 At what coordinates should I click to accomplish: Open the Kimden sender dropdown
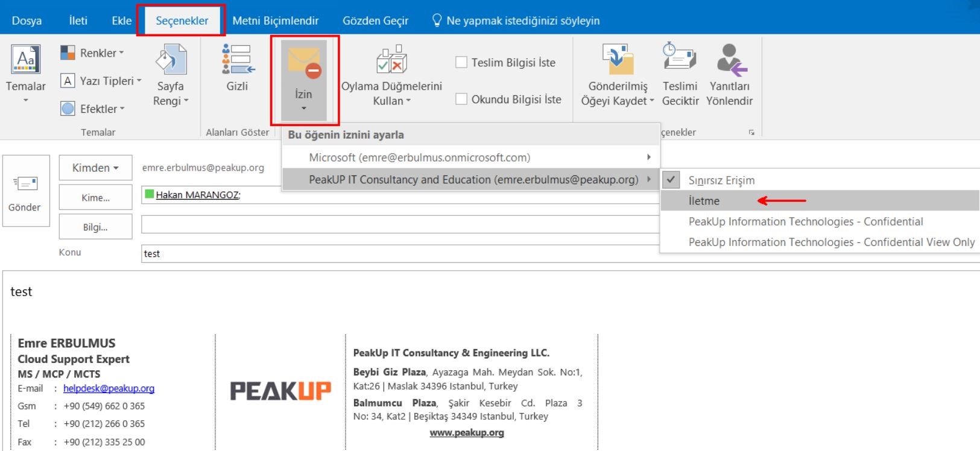(x=95, y=168)
